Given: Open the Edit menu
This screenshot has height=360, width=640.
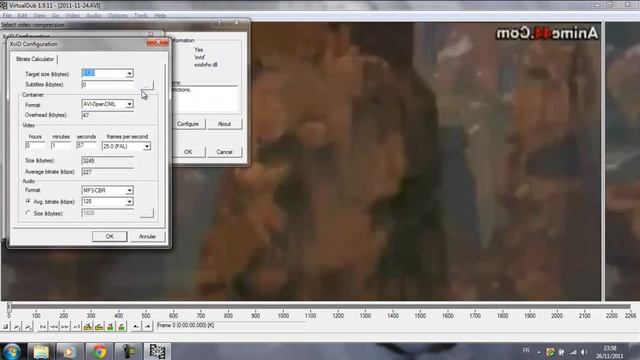Looking at the screenshot, I should (x=22, y=16).
